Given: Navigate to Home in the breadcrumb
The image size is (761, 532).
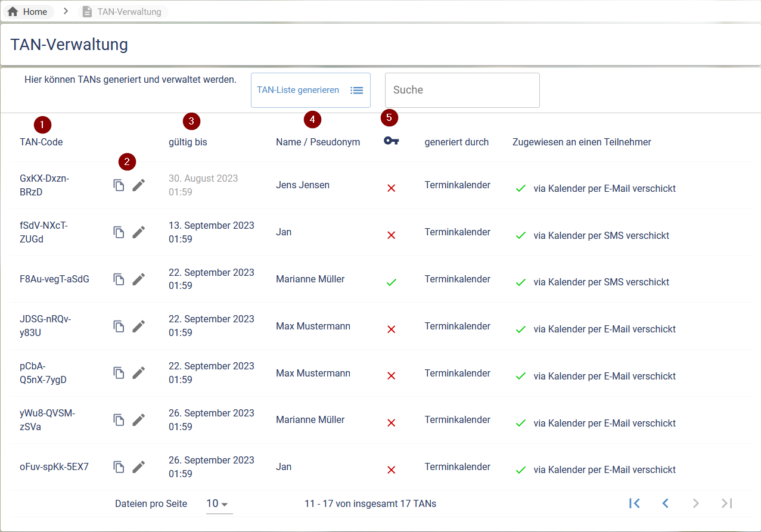Looking at the screenshot, I should tap(28, 12).
